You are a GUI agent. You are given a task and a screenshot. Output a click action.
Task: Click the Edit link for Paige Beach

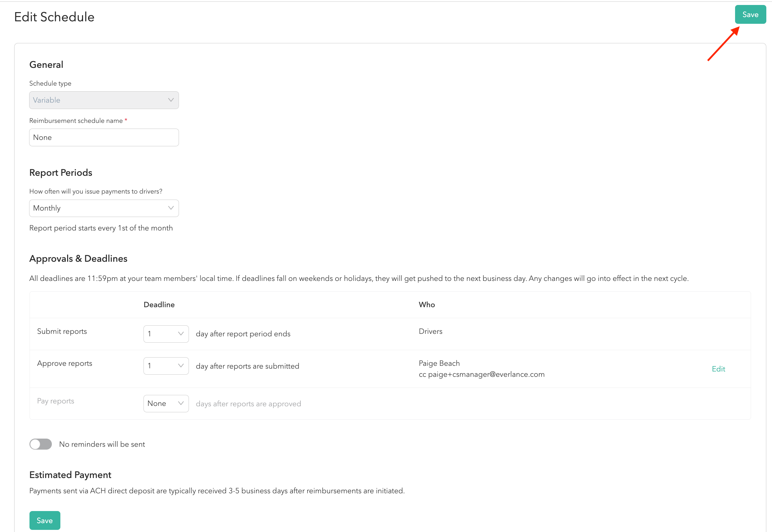(718, 369)
